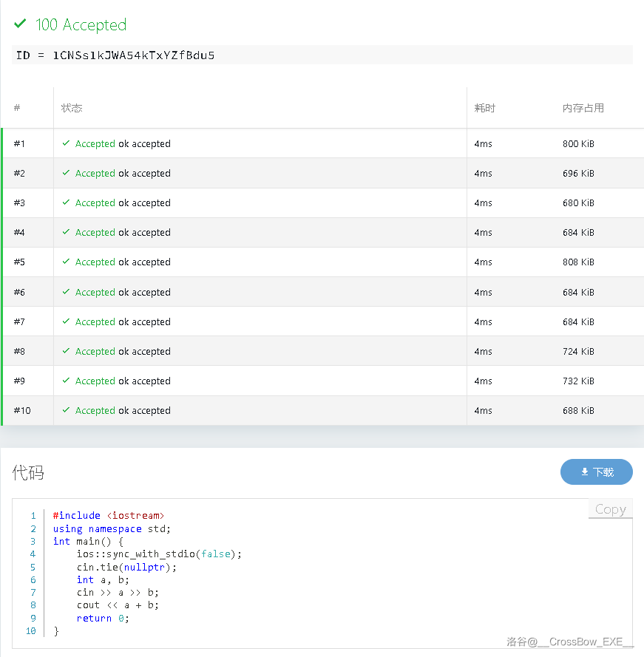
Task: Click code line containing cout << a + b
Action: pyautogui.click(x=118, y=605)
